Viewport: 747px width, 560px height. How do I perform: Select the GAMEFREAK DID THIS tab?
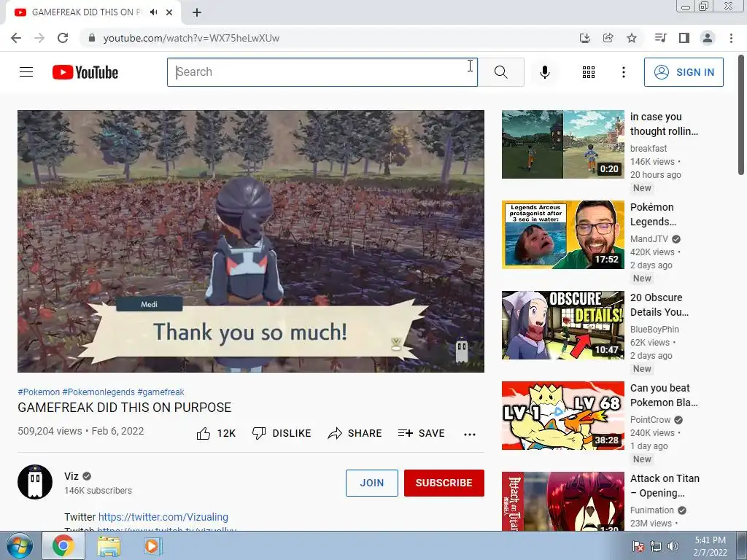[86, 12]
